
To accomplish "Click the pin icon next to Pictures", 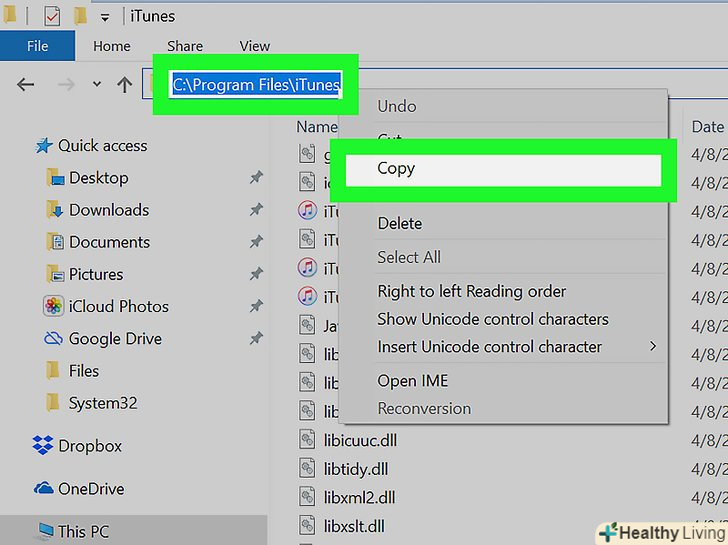I will (256, 274).
